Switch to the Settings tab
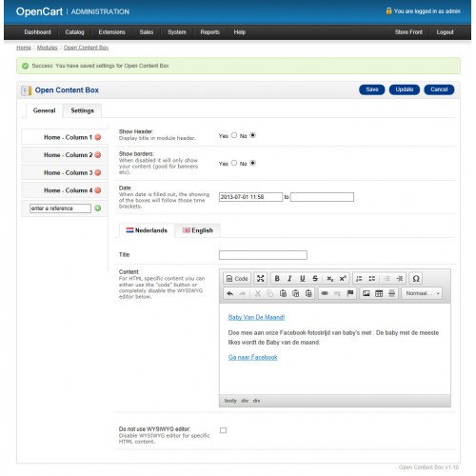 point(82,110)
